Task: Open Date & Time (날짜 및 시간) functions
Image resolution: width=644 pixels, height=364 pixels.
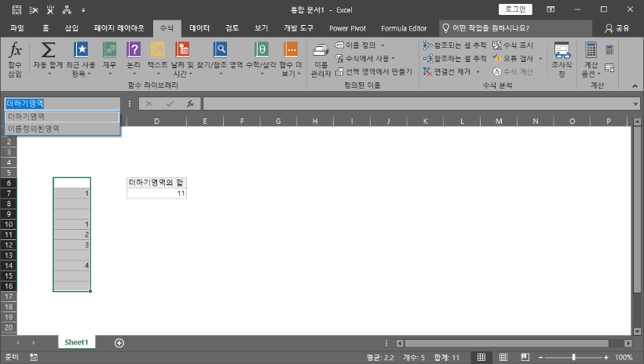Action: point(182,60)
